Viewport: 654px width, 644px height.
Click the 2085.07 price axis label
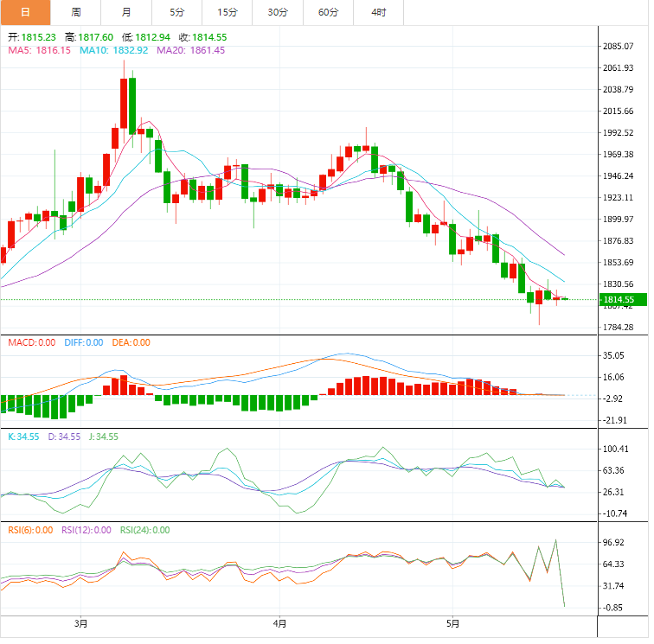(619, 47)
